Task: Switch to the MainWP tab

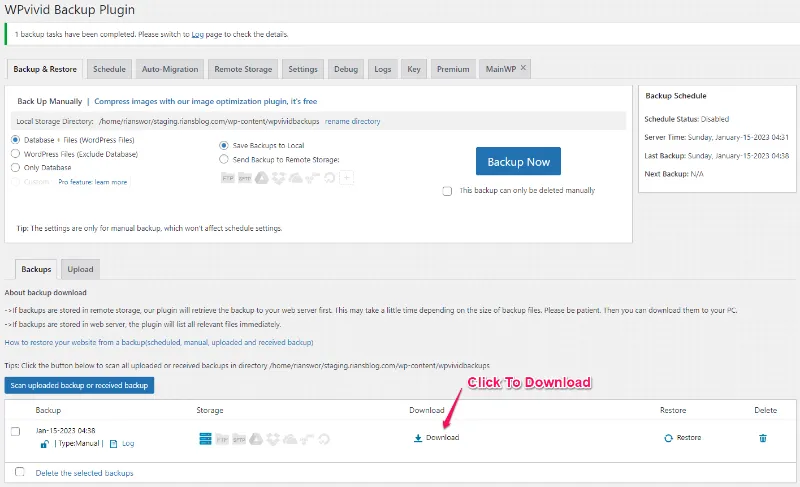Action: (501, 69)
